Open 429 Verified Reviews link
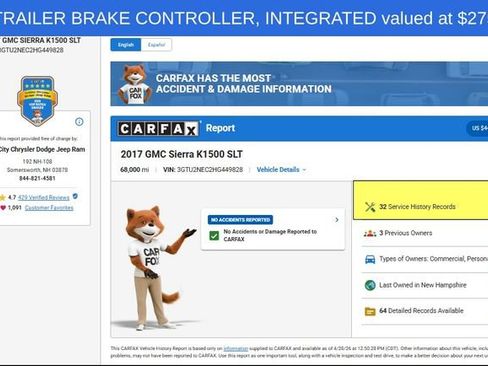The image size is (488, 366). [44, 197]
